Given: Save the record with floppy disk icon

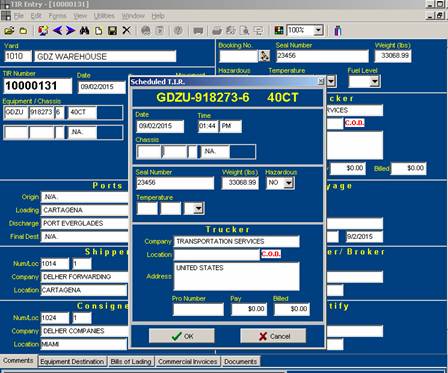Looking at the screenshot, I should pos(112,31).
